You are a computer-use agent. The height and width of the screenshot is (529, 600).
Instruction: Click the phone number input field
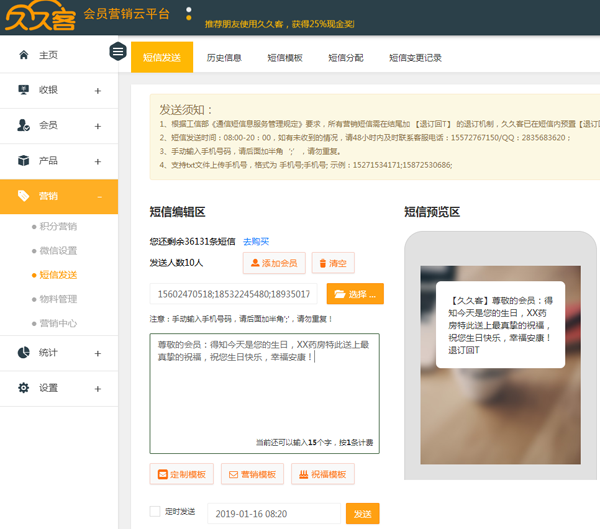coord(234,294)
